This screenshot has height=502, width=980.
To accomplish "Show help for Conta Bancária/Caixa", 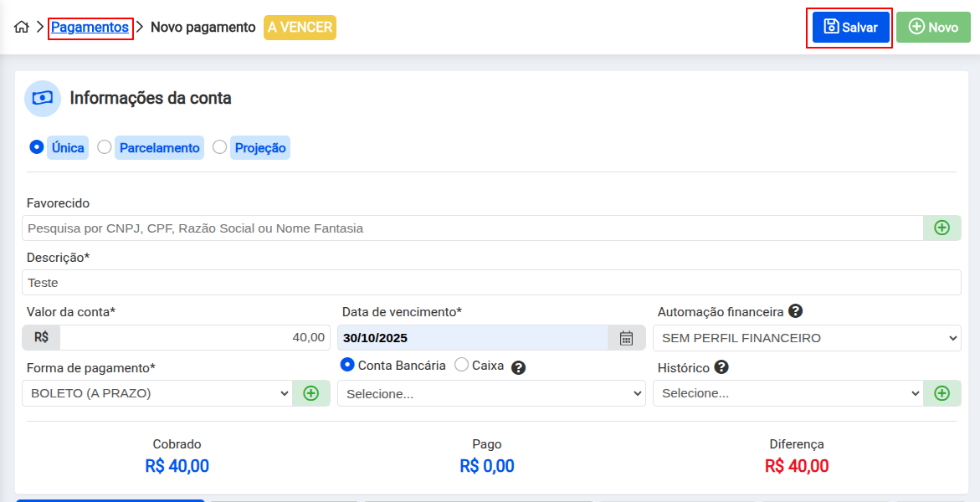I will click(x=518, y=367).
